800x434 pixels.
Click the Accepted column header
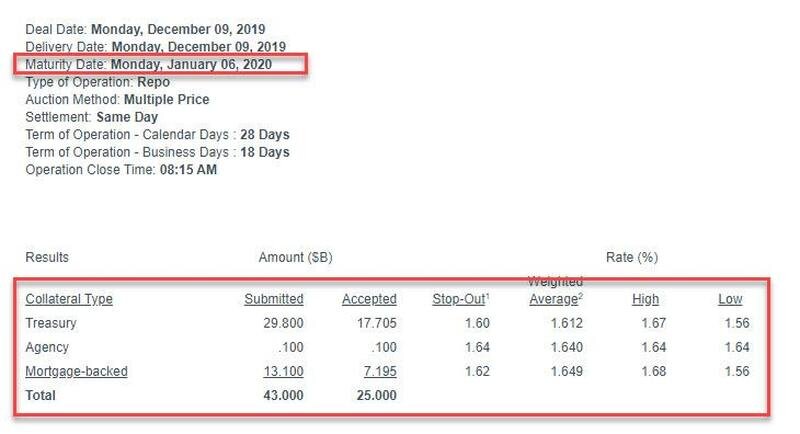pyautogui.click(x=369, y=299)
